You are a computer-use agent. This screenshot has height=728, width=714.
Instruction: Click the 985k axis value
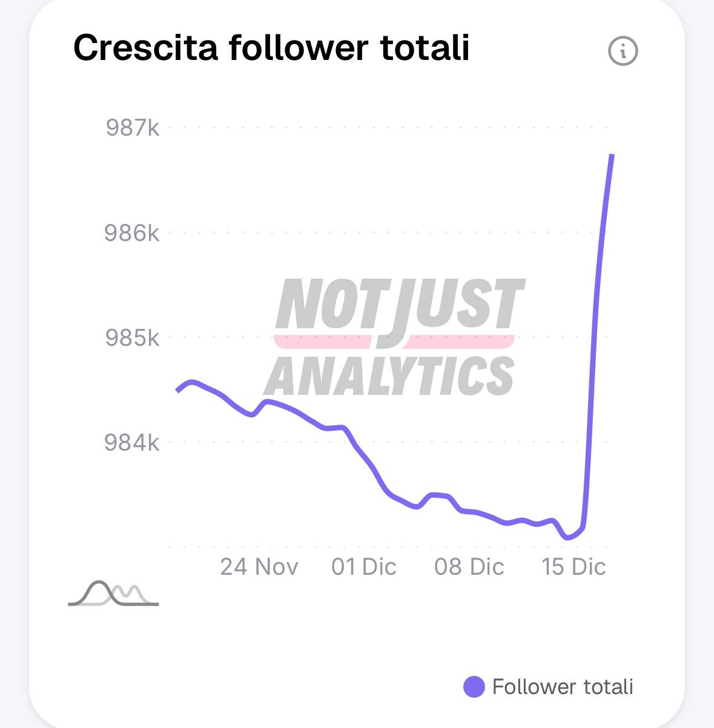pos(133,337)
